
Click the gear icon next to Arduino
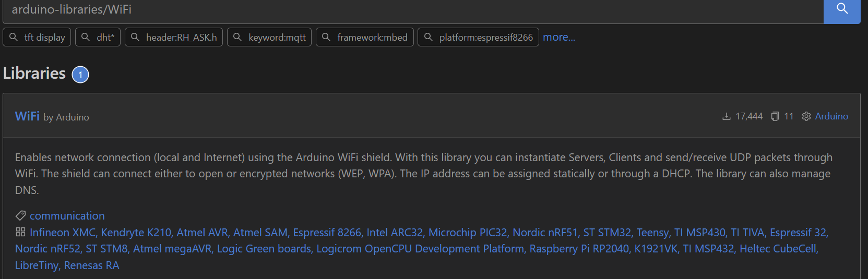806,116
